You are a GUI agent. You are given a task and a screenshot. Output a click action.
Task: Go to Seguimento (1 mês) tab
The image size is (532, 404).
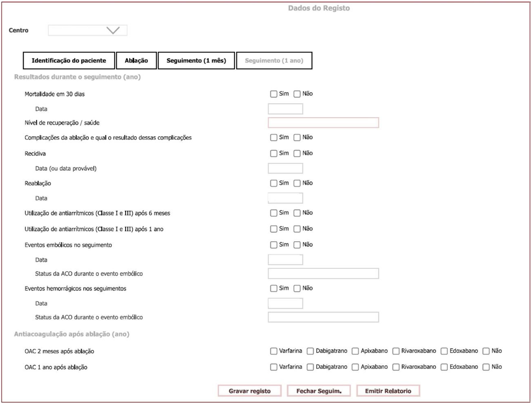pos(196,61)
